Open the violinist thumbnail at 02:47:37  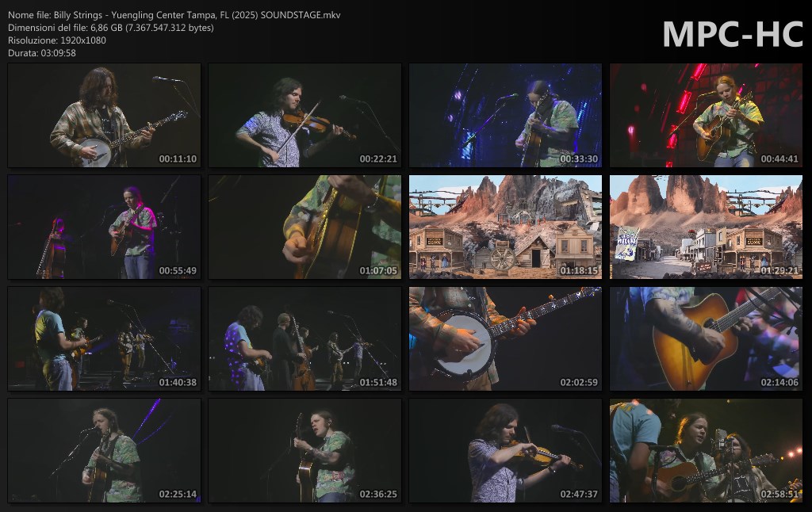505,451
